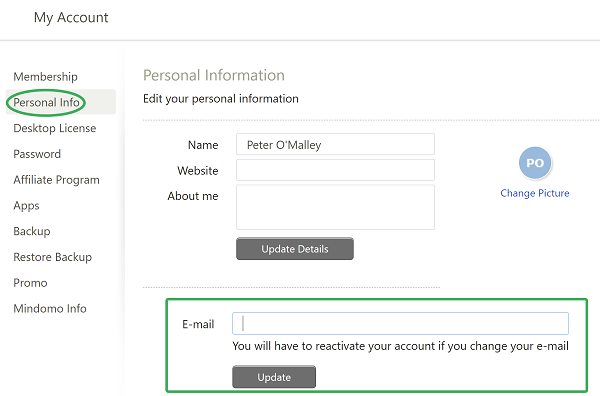
Task: Click the Personal Information heading
Action: pos(214,75)
